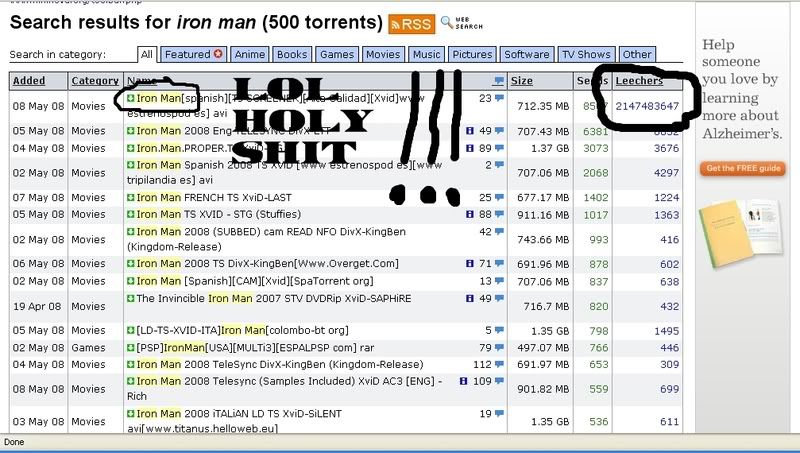Switch to the Books category tab

click(x=292, y=55)
